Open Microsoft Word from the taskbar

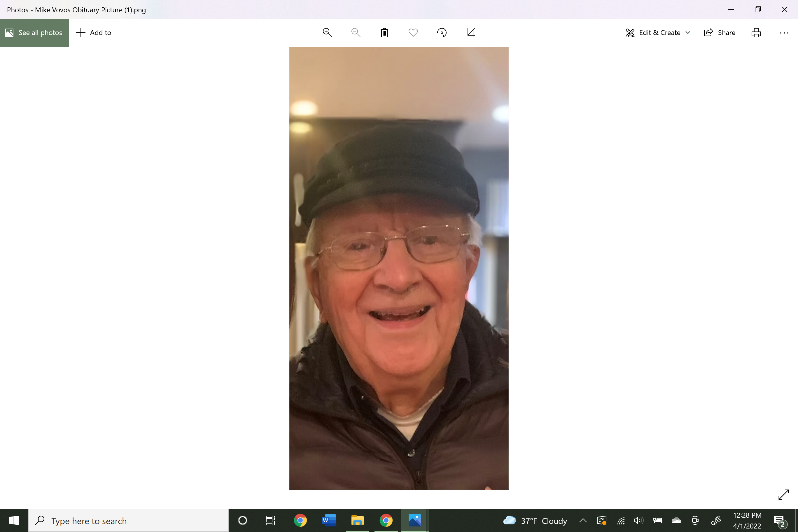[x=328, y=520]
